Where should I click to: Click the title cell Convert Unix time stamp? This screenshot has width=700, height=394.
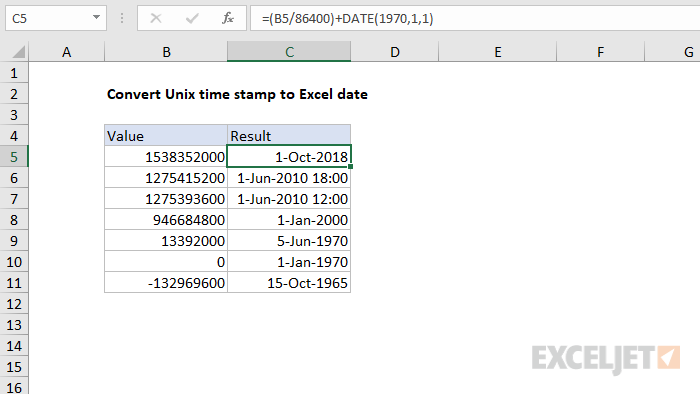(237, 94)
